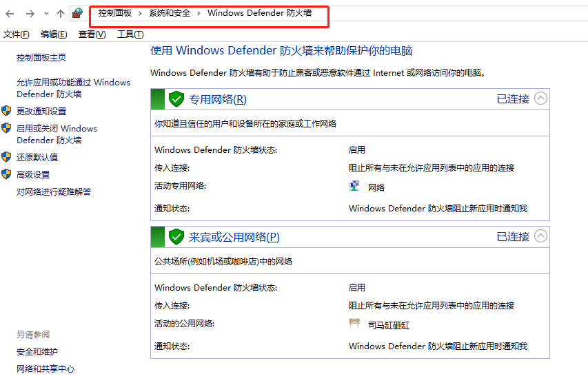The image size is (588, 385).
Task: Click 已连接 status of 专用网络
Action: click(x=513, y=99)
